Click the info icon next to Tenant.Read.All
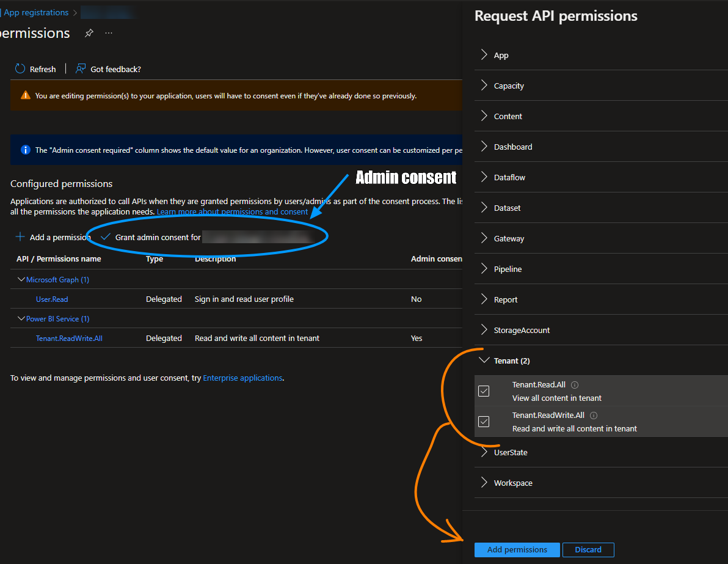This screenshot has width=728, height=564. click(x=575, y=385)
